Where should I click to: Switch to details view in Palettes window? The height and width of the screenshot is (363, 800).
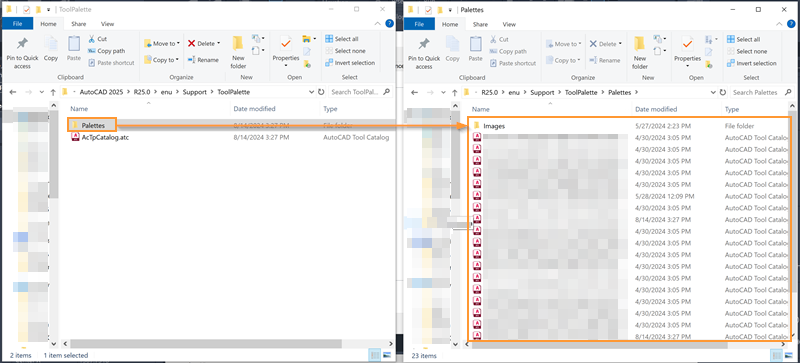tap(776, 355)
